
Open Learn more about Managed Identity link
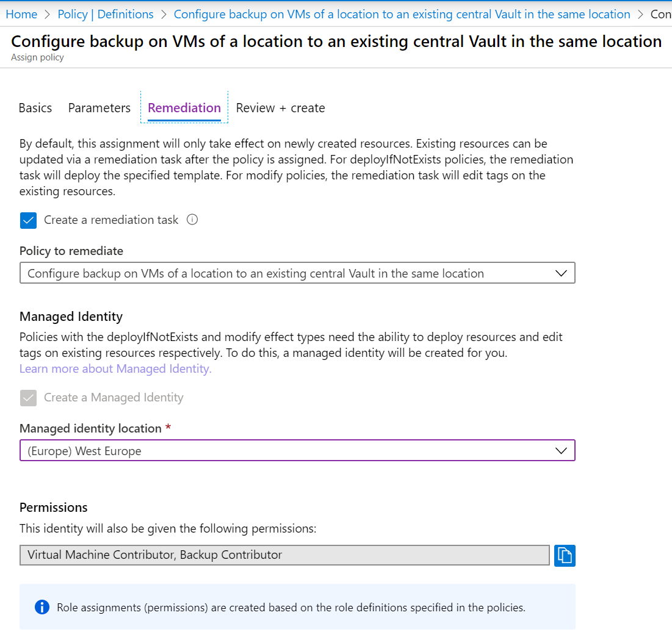[x=115, y=368]
